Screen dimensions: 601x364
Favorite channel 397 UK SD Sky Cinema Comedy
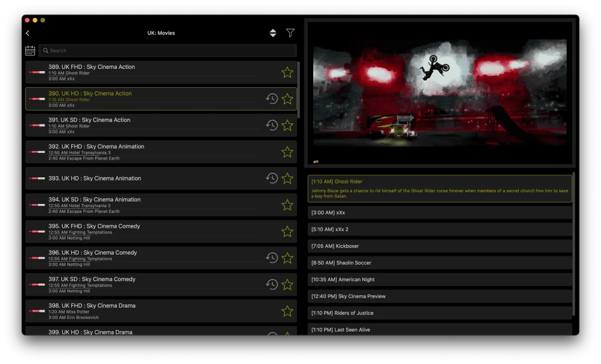pos(287,285)
